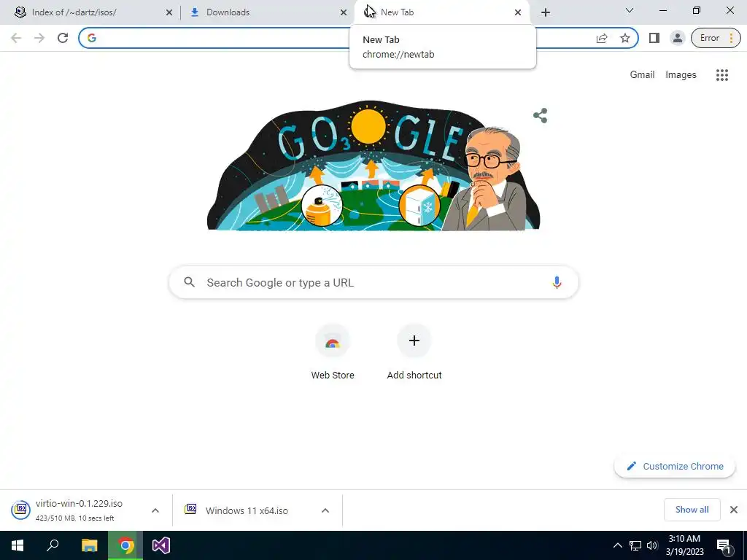Screen dimensions: 747x560
Task: Launch Visual Studio from the taskbar
Action: tap(161, 545)
